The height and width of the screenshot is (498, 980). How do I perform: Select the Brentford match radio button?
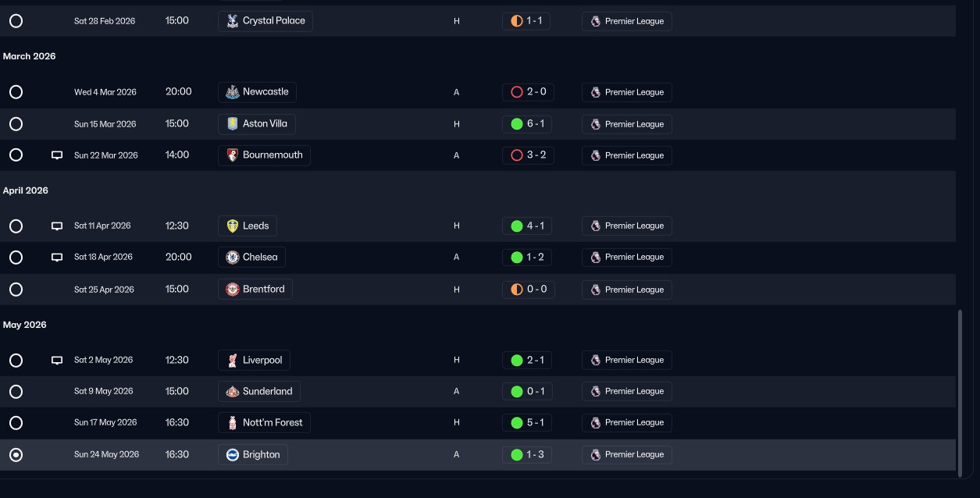[16, 290]
